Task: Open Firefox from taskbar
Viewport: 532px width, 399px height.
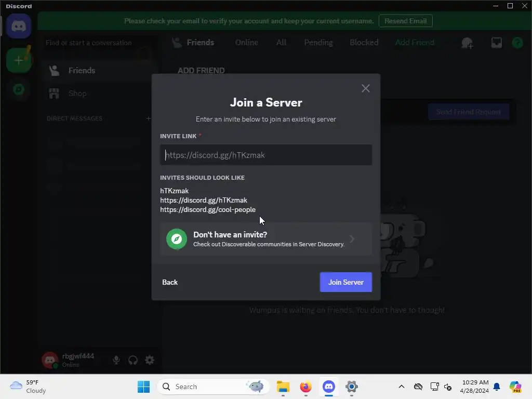Action: point(305,387)
